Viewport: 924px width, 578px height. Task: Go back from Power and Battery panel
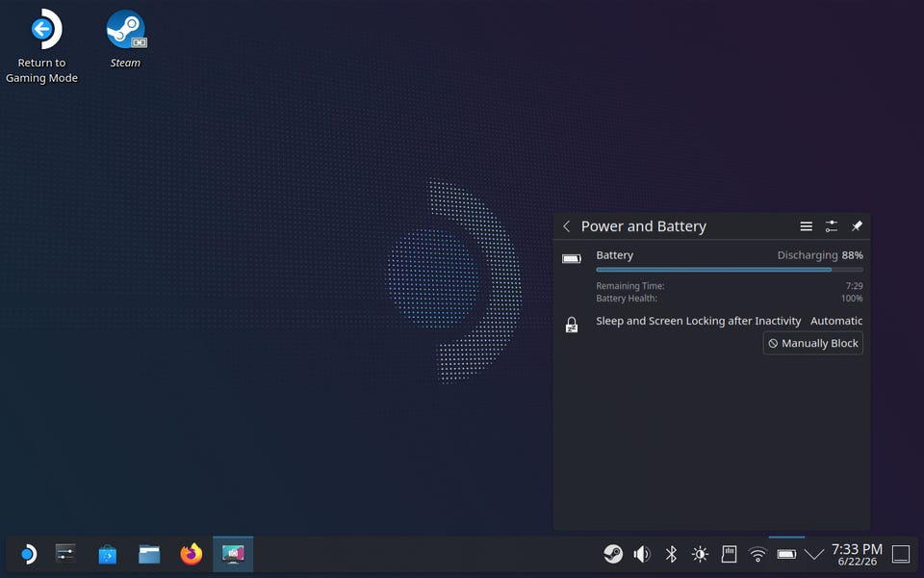point(566,226)
